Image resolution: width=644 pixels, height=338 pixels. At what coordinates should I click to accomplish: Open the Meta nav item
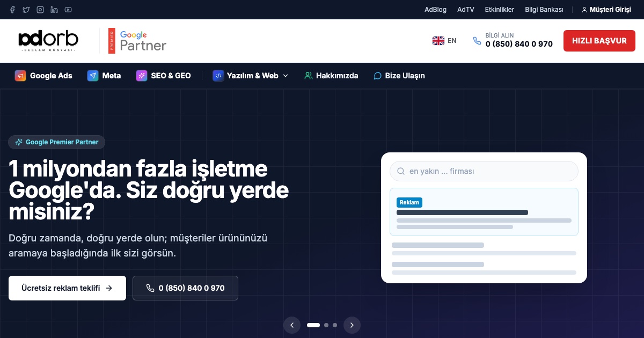click(x=104, y=76)
